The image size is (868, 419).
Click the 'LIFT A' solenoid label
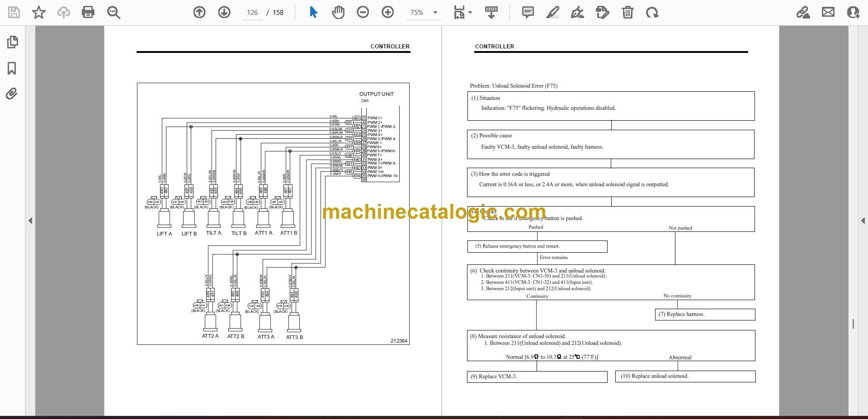pos(164,234)
